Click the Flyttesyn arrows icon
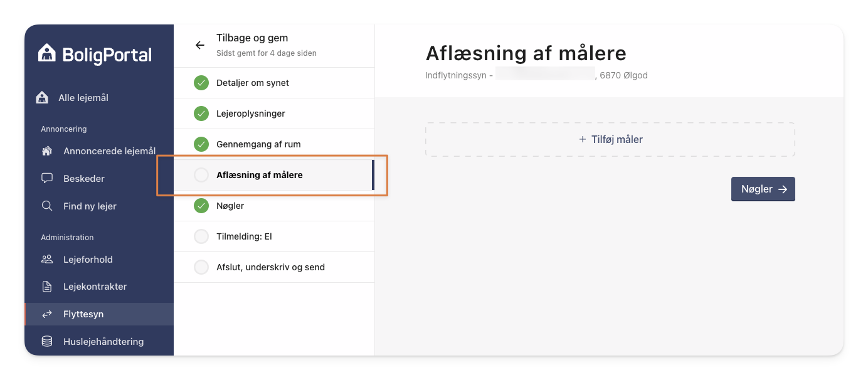Screen dimensions: 868x380 click(47, 314)
